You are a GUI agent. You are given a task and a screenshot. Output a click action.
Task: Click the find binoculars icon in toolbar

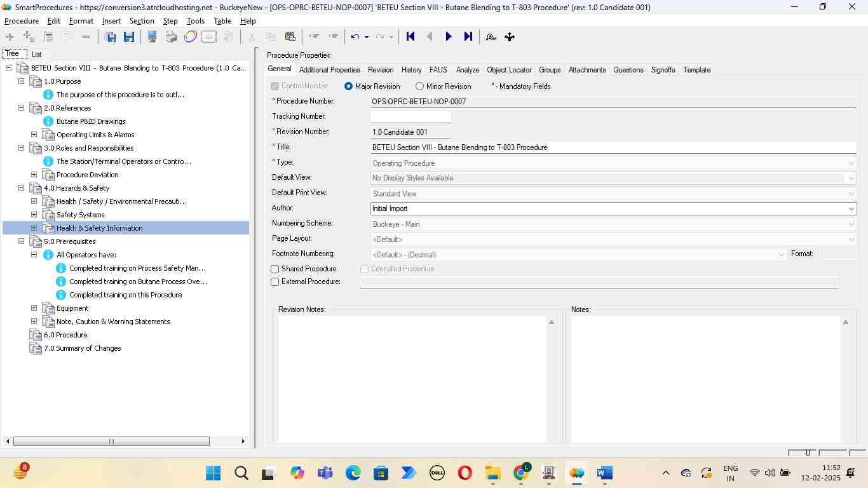click(x=491, y=37)
